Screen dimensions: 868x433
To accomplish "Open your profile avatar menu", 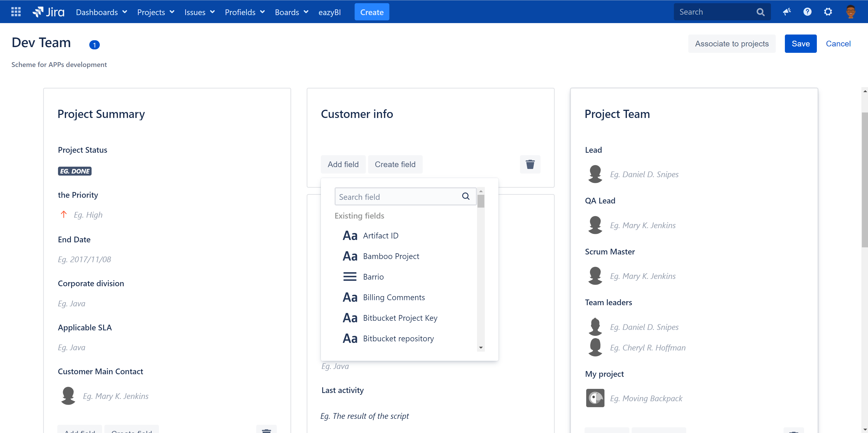I will pyautogui.click(x=850, y=11).
